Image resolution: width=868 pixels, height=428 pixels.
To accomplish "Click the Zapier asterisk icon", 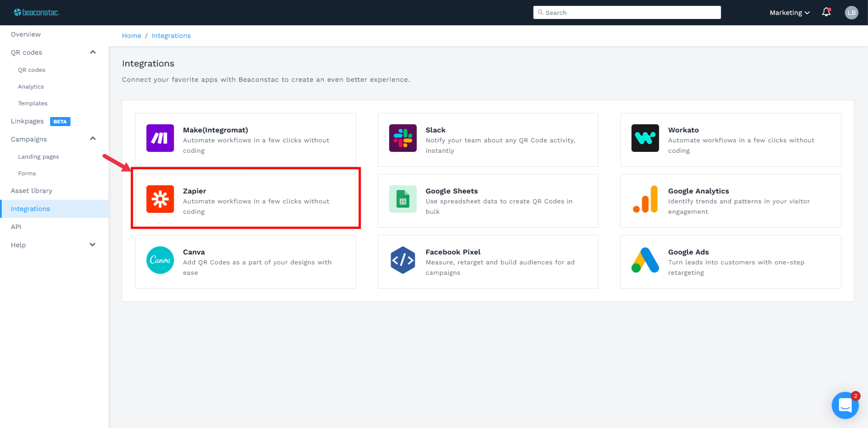I will 160,199.
